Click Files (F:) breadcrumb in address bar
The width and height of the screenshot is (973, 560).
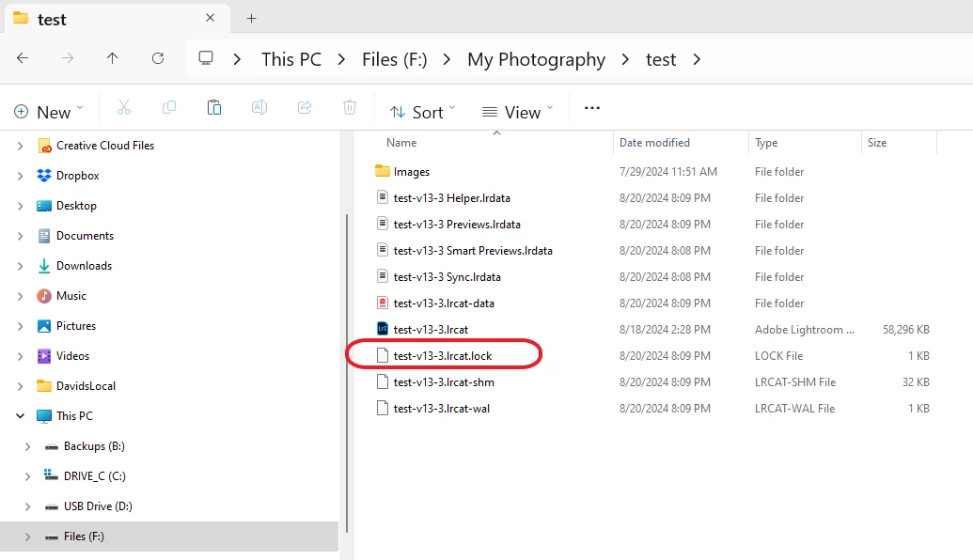[395, 59]
